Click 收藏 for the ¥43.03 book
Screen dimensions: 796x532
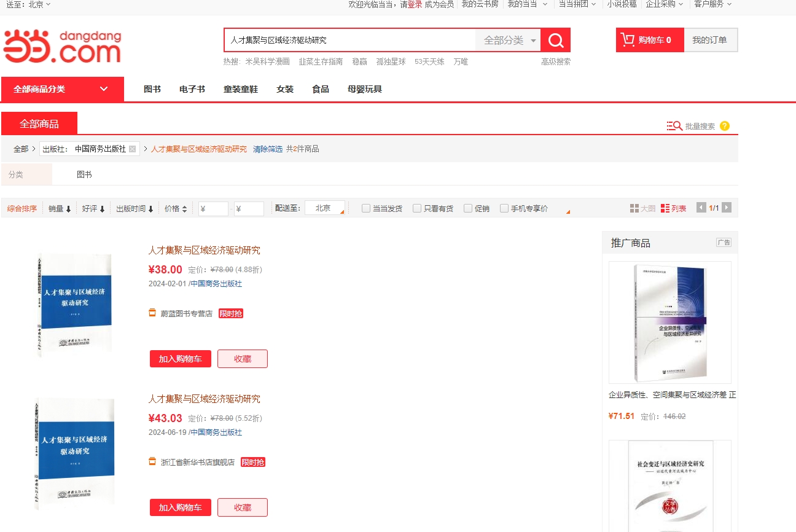(243, 507)
